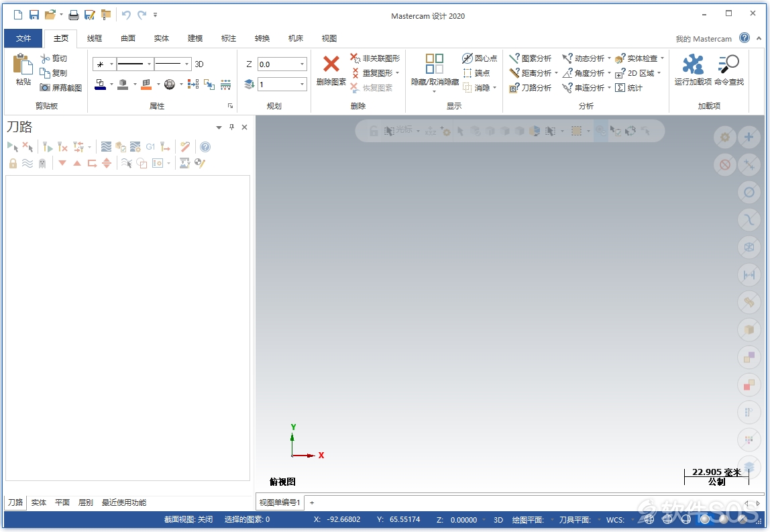Close the 刀路 panel

click(245, 127)
